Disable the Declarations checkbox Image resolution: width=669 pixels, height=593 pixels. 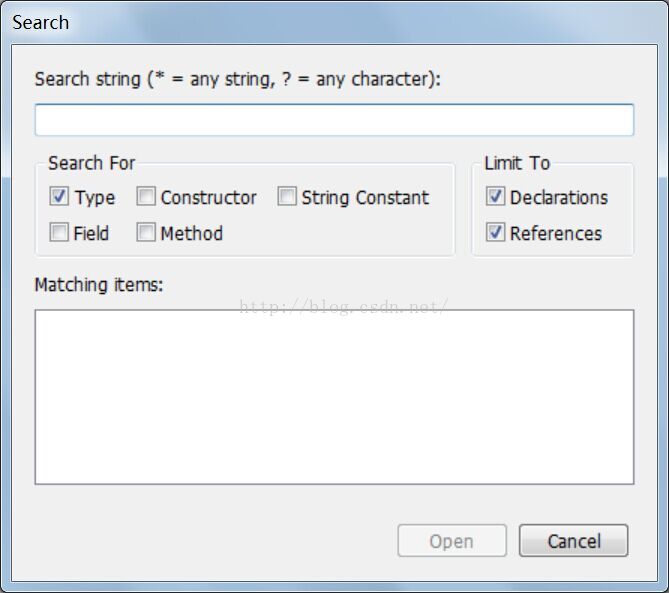click(495, 197)
